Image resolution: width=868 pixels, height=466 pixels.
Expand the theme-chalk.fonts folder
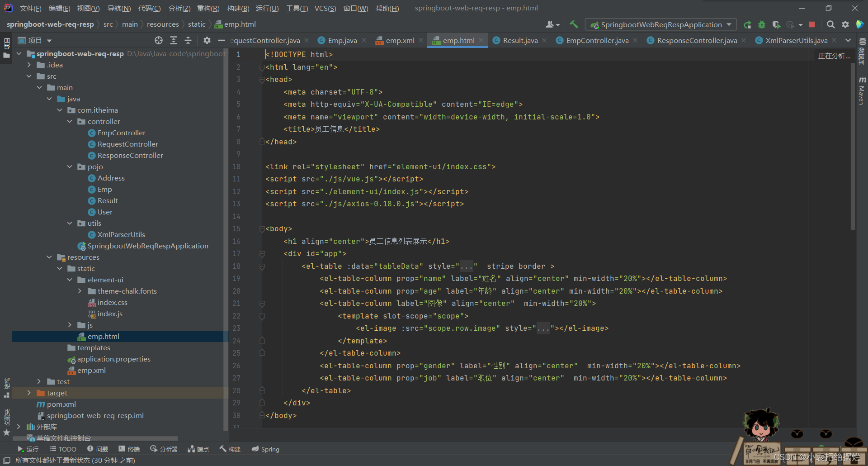80,291
